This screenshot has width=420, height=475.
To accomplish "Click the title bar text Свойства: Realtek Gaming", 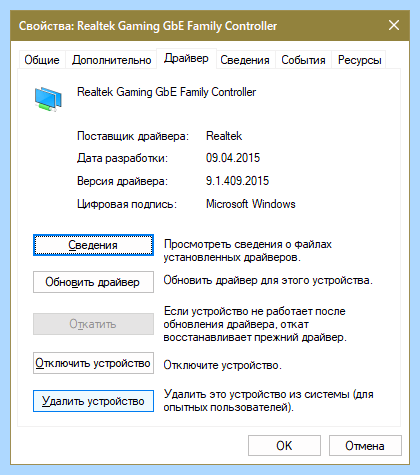I will (x=148, y=26).
